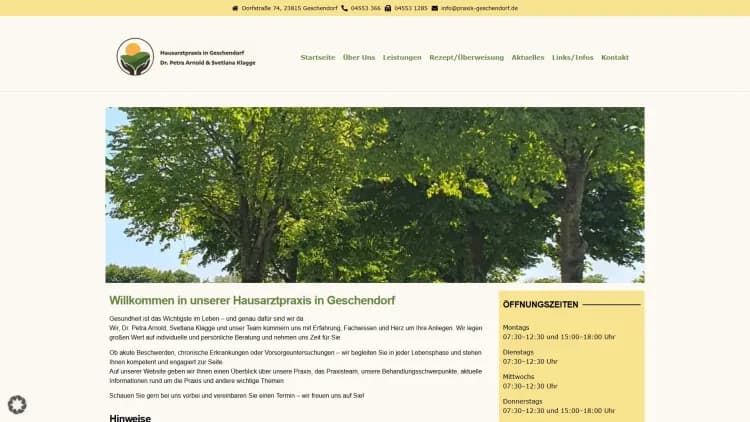The height and width of the screenshot is (422, 750).
Task: Open the cookie settings icon
Action: tap(17, 405)
